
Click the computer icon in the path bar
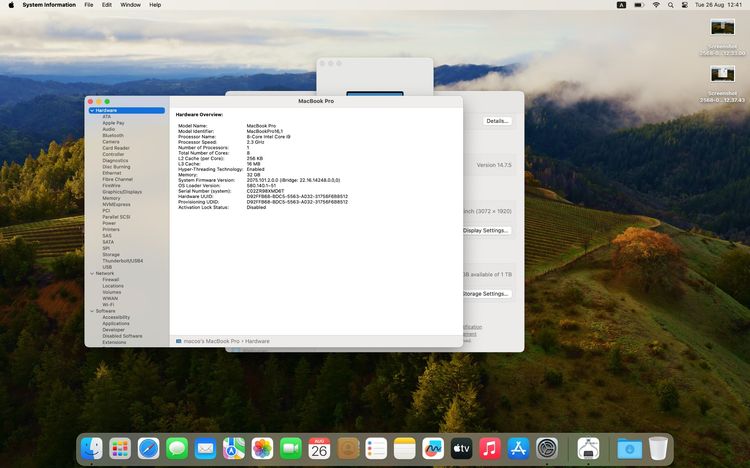[178, 341]
